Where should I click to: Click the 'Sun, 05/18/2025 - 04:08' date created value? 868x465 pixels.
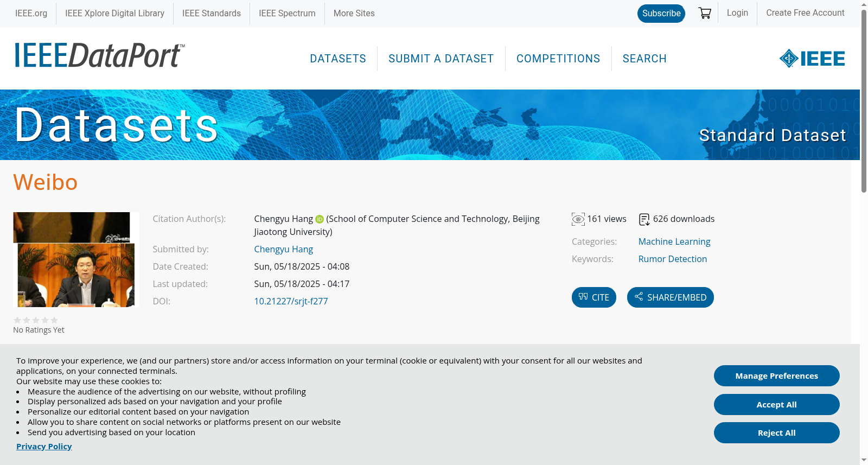tap(302, 266)
